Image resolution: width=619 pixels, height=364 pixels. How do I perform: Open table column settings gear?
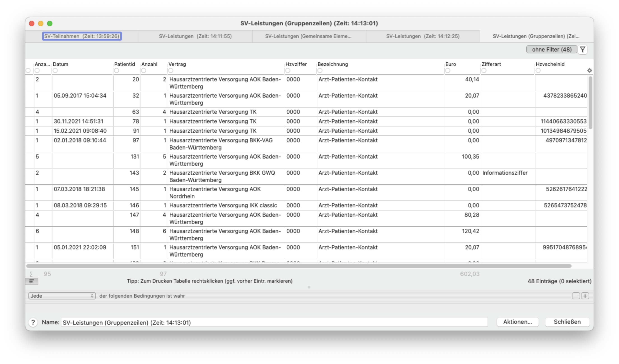click(x=590, y=70)
